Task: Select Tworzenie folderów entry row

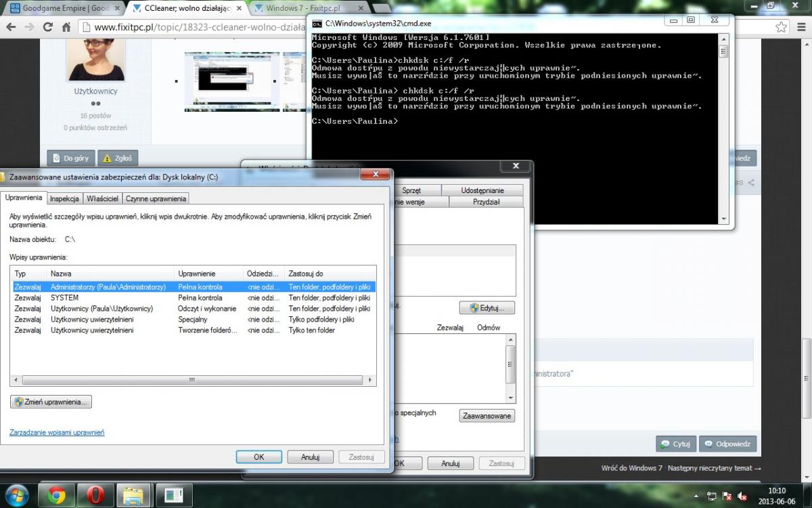Action: 194,331
